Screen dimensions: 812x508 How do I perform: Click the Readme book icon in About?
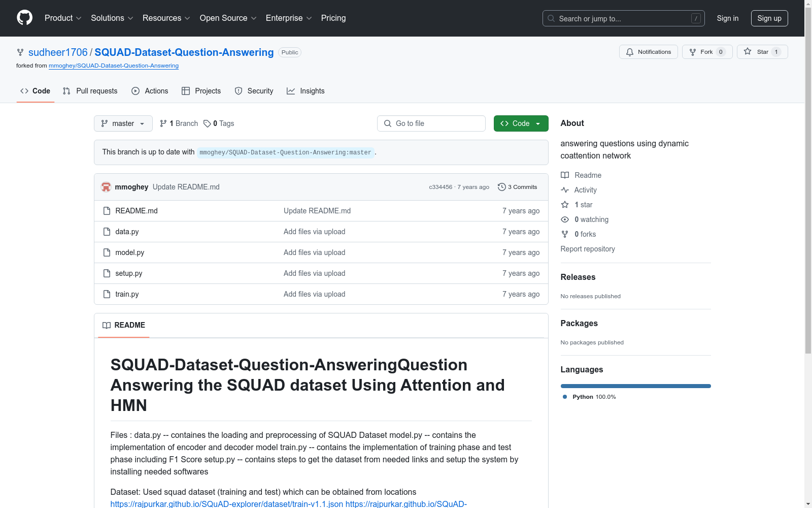[x=565, y=175]
